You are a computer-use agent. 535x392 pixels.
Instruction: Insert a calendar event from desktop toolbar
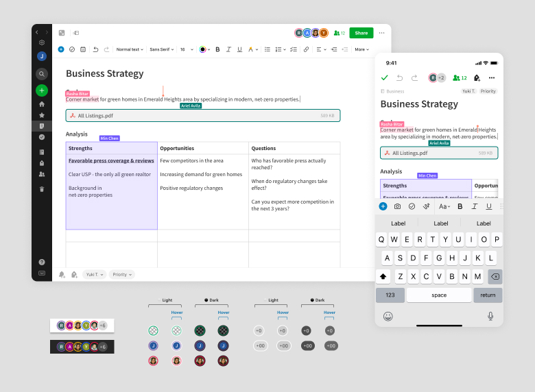83,49
